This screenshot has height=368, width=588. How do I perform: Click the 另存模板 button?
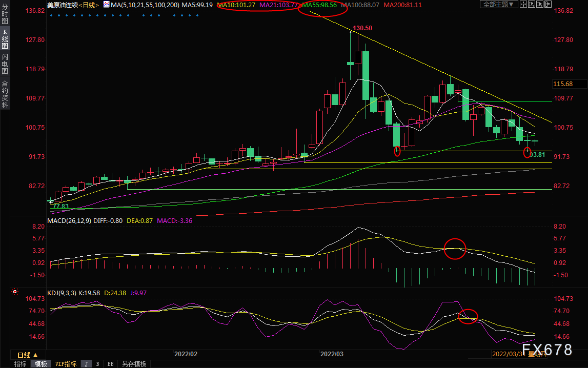(x=134, y=364)
